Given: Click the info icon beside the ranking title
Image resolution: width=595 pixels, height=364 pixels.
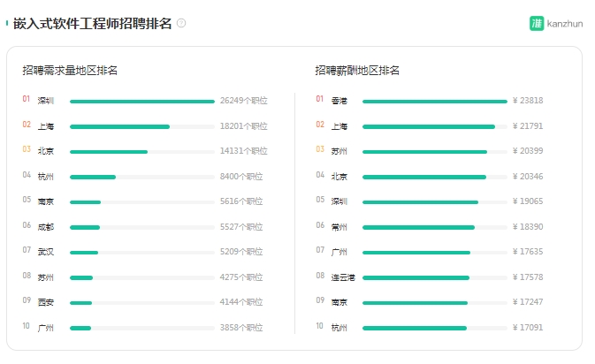Looking at the screenshot, I should [181, 23].
